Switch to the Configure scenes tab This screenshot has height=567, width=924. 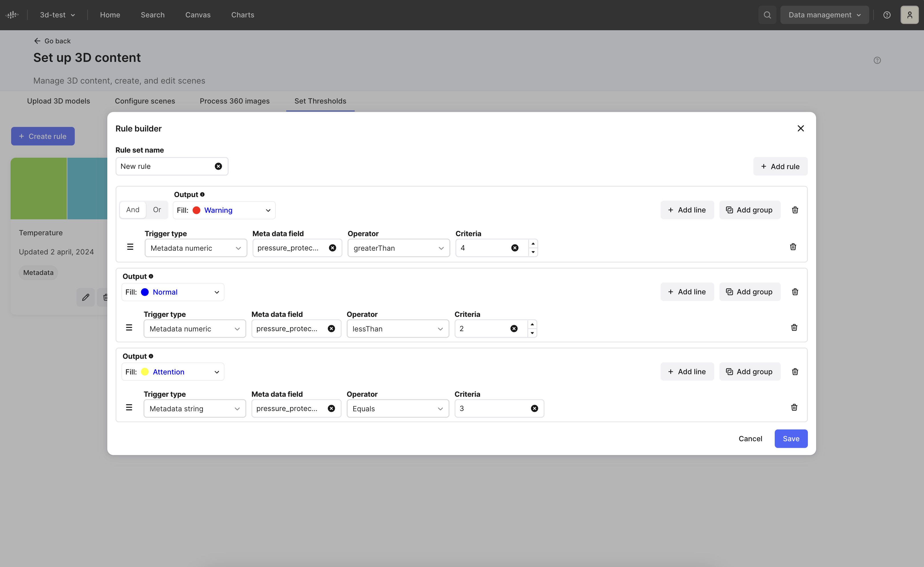[145, 101]
